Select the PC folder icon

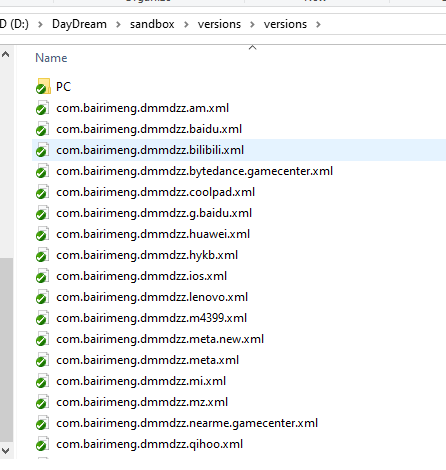43,86
